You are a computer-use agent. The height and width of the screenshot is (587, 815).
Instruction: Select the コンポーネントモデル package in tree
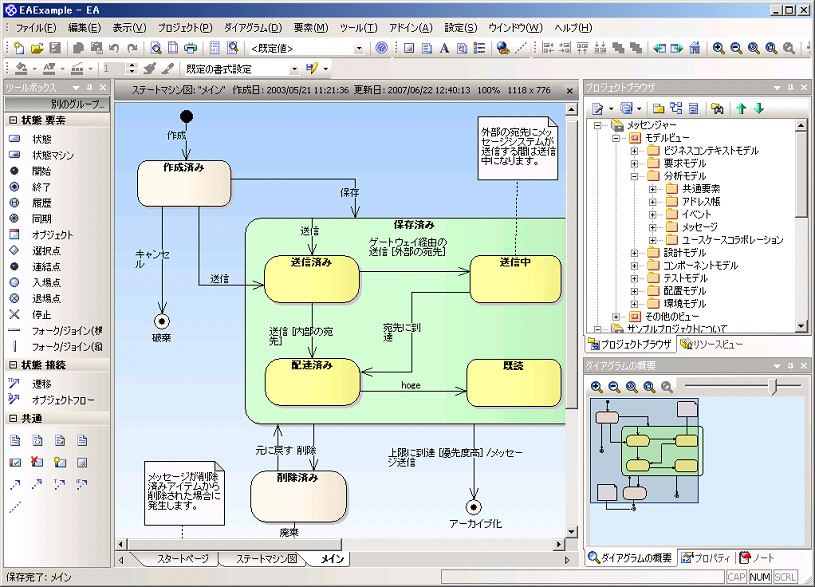click(x=700, y=265)
